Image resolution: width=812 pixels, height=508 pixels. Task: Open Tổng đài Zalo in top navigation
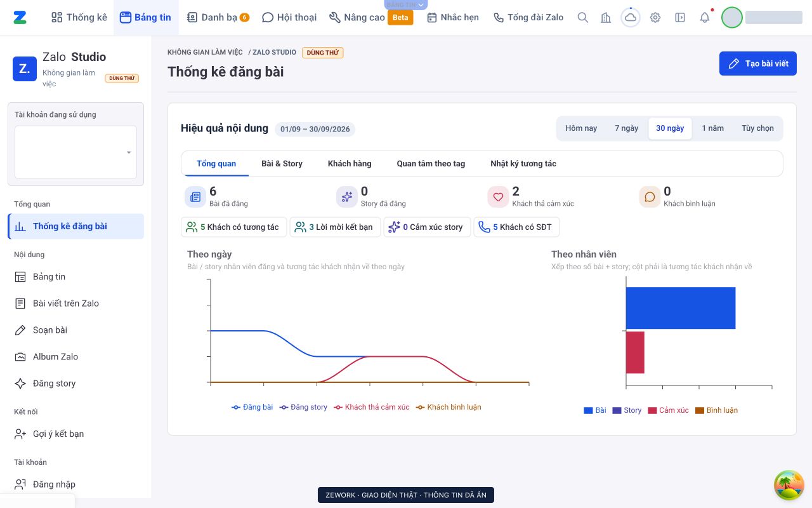(528, 17)
